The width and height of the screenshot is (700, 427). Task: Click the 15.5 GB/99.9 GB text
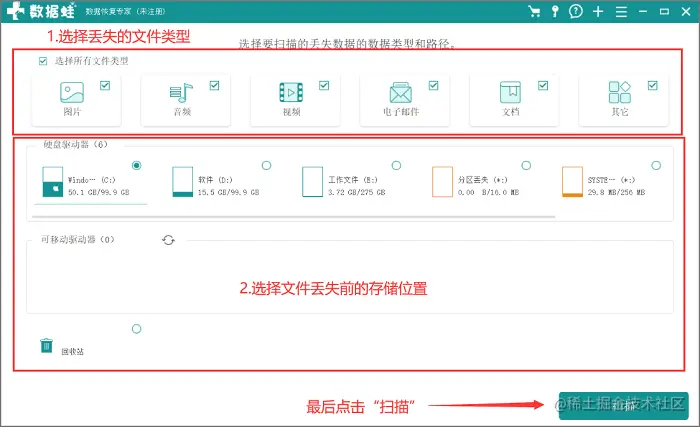[229, 192]
